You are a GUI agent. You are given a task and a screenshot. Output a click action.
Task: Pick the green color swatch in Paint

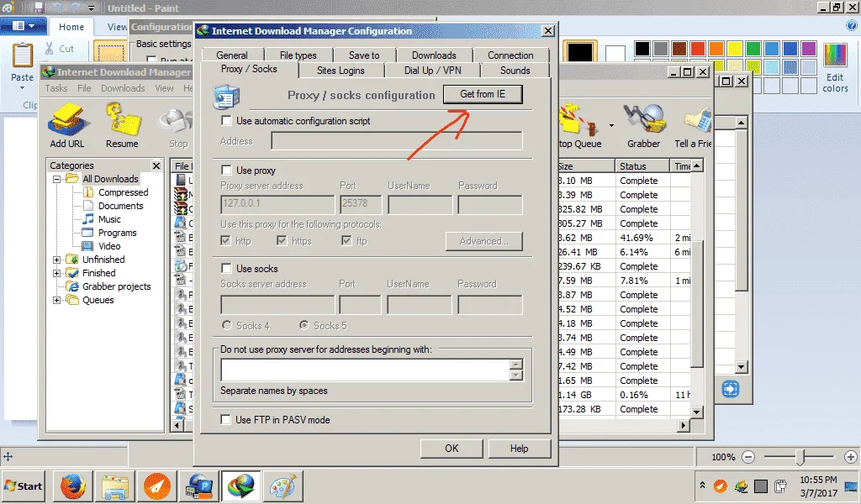click(x=753, y=49)
